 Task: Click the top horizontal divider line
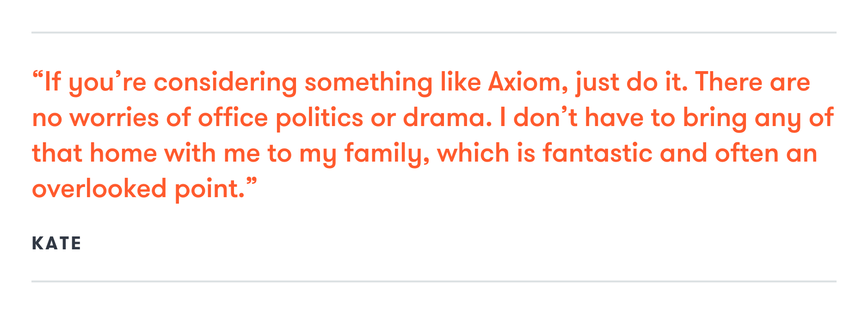tap(434, 33)
